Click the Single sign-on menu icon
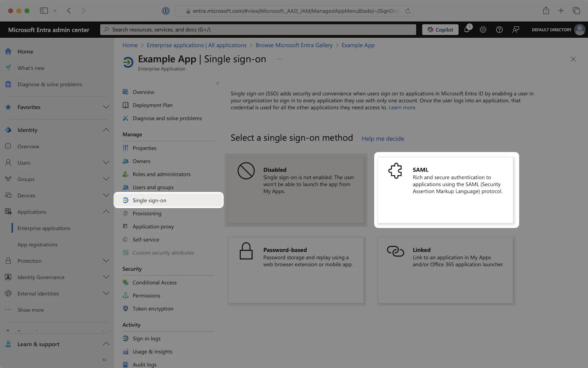The image size is (588, 368). pyautogui.click(x=125, y=200)
